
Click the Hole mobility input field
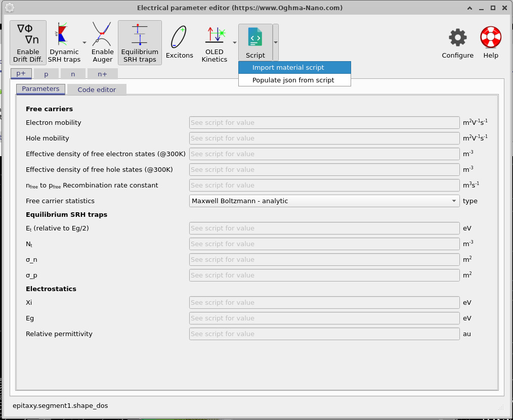tap(324, 138)
